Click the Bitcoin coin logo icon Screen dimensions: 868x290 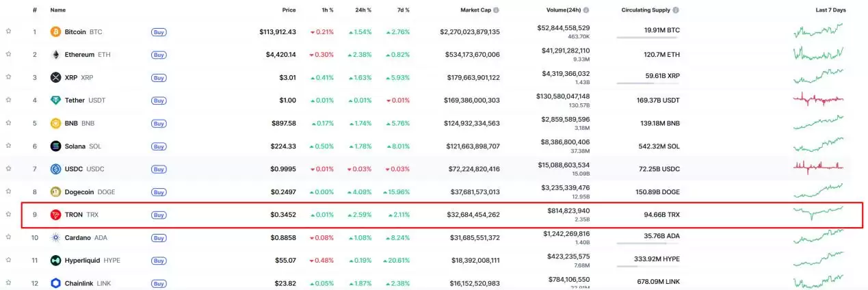tap(56, 31)
